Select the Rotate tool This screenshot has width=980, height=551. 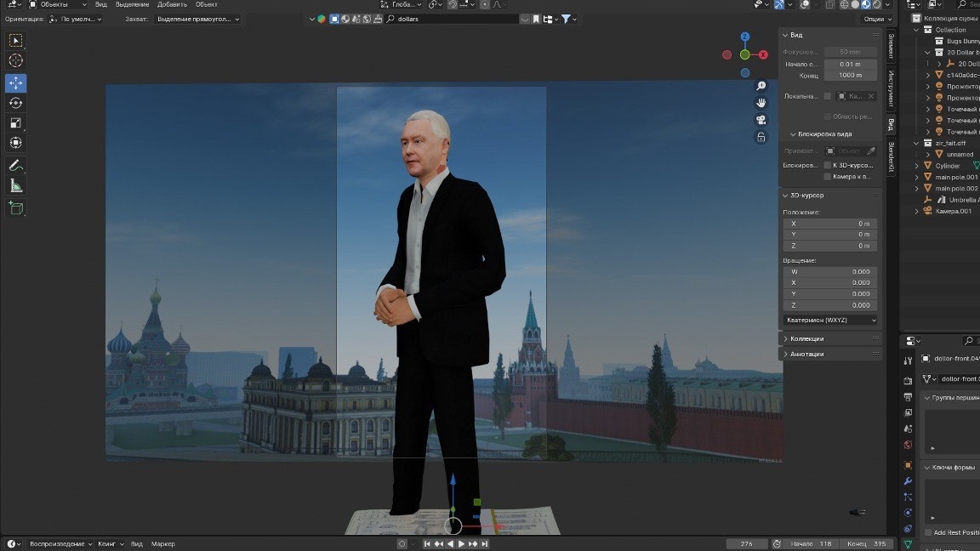coord(15,103)
